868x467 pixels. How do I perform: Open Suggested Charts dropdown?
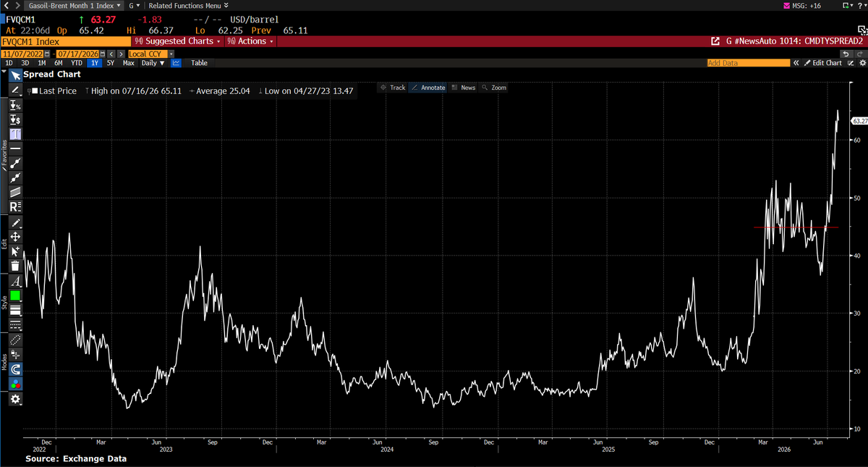click(x=180, y=41)
